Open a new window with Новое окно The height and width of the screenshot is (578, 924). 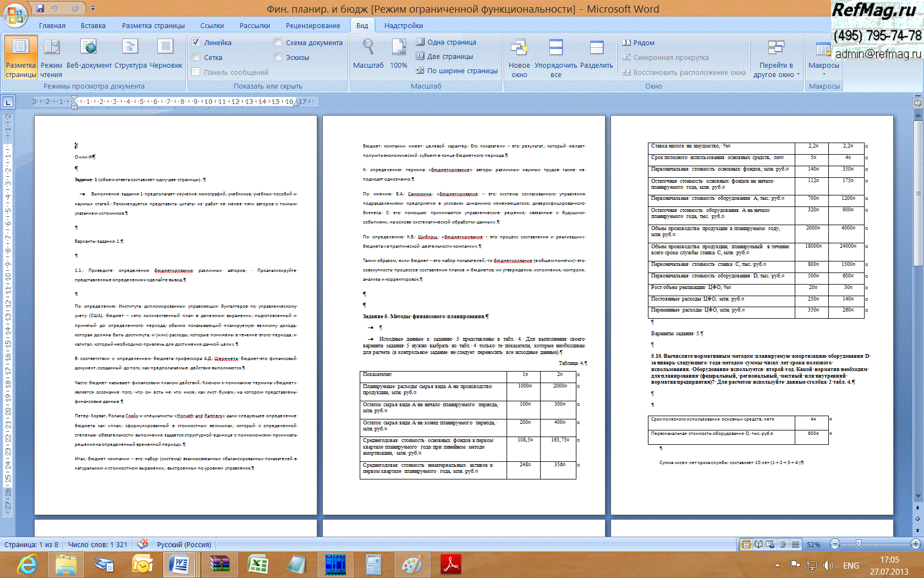(519, 58)
